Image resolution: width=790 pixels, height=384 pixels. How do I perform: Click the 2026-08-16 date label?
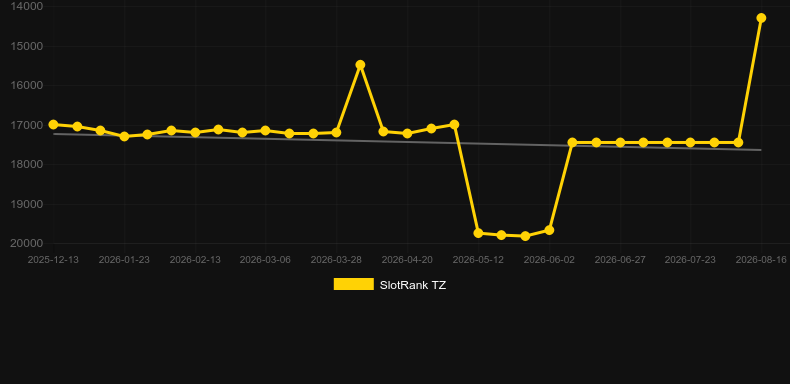point(761,260)
